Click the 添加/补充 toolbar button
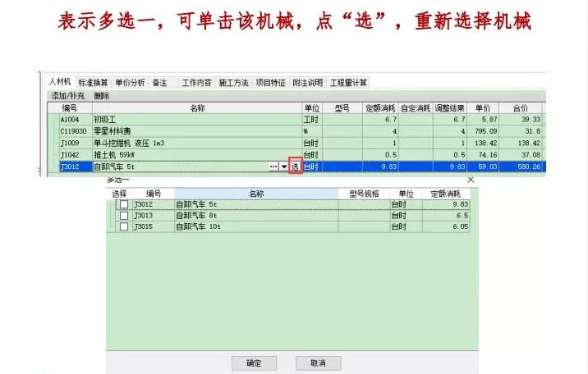 pos(68,96)
